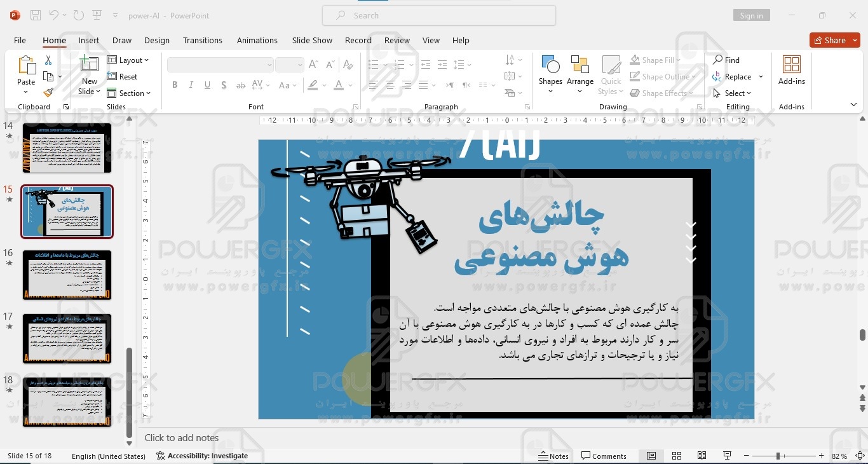Open the Section dropdown menu
This screenshot has height=464, width=868.
tap(129, 93)
